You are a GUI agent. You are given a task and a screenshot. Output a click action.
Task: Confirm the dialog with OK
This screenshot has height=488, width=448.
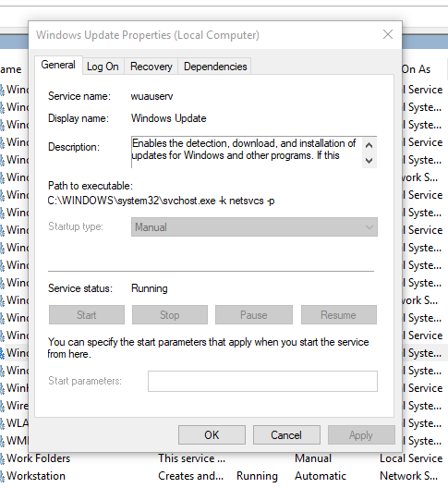(212, 434)
